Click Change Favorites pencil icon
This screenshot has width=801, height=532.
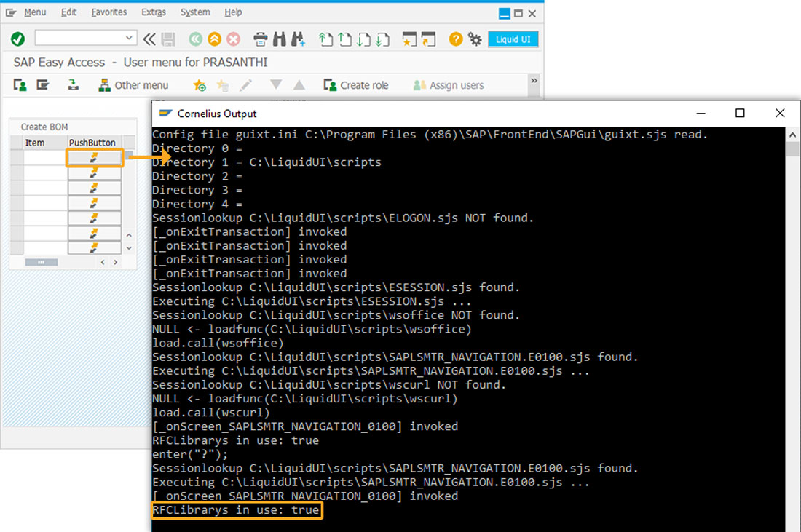coord(245,85)
